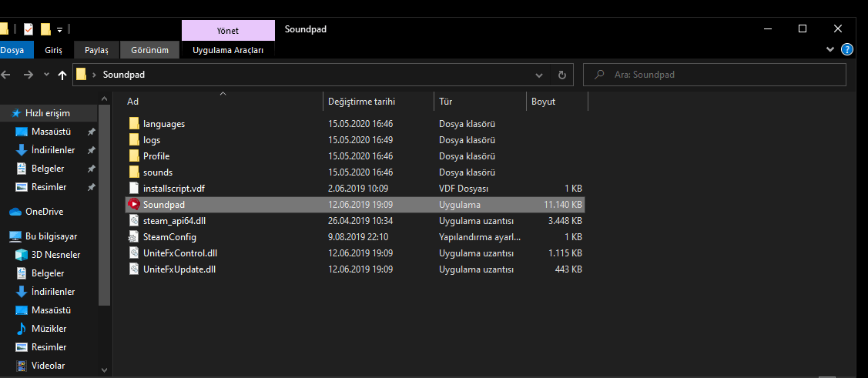Open the Paylaş ribbon tab
The width and height of the screenshot is (868, 378).
[96, 50]
